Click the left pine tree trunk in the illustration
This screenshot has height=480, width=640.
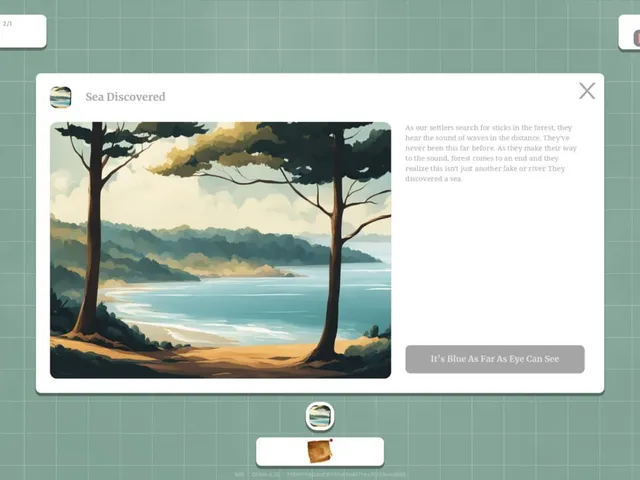(93, 229)
